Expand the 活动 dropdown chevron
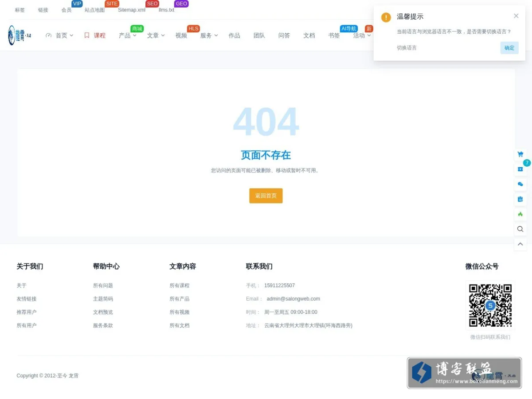The image size is (532, 399). coord(369,35)
